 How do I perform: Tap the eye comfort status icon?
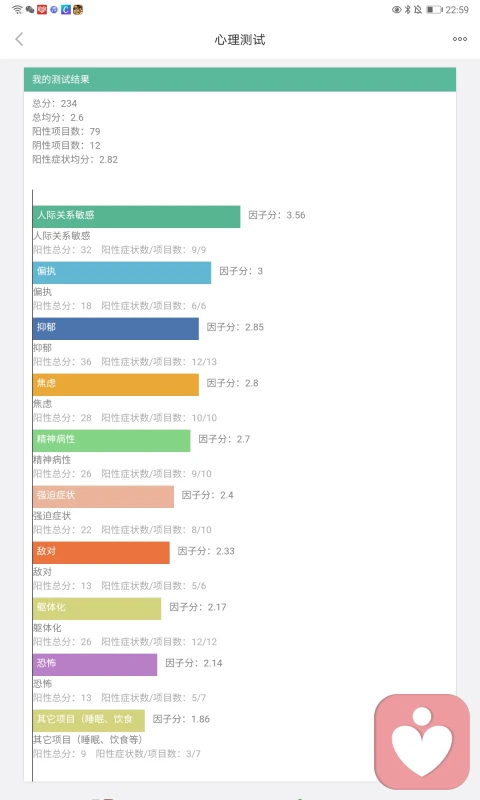click(396, 9)
